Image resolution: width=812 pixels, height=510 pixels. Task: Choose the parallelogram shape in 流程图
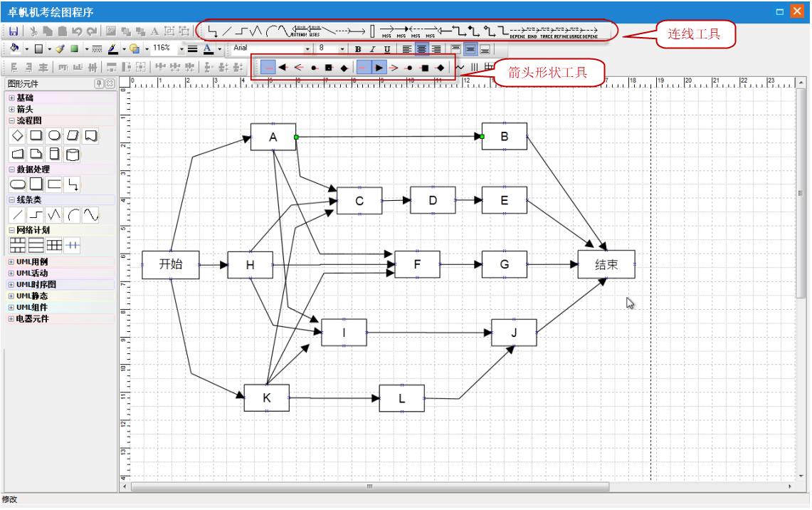tap(73, 136)
